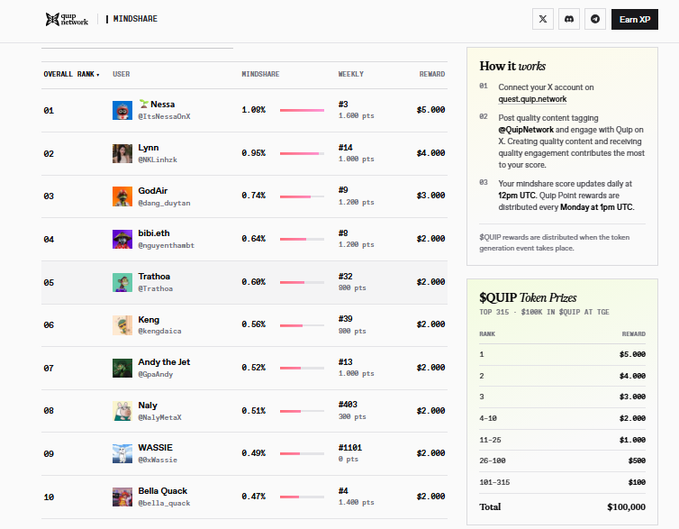Click the handle @NalyMetaX

point(160,418)
